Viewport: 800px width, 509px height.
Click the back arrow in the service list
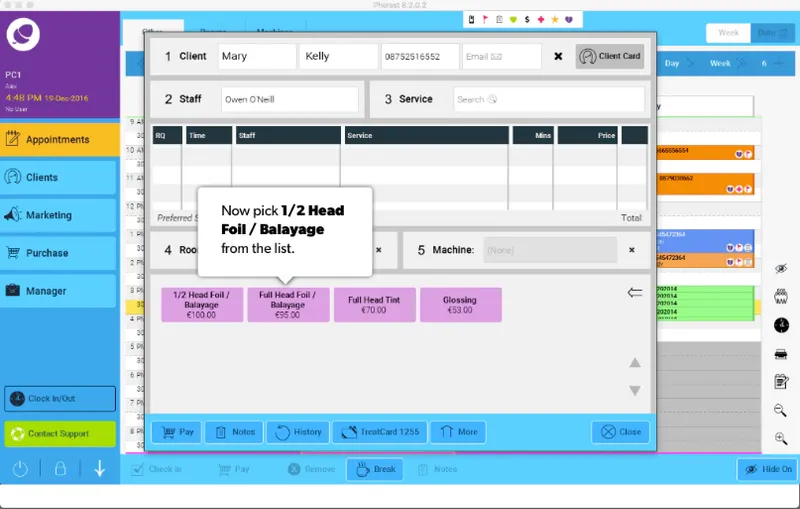click(x=635, y=292)
